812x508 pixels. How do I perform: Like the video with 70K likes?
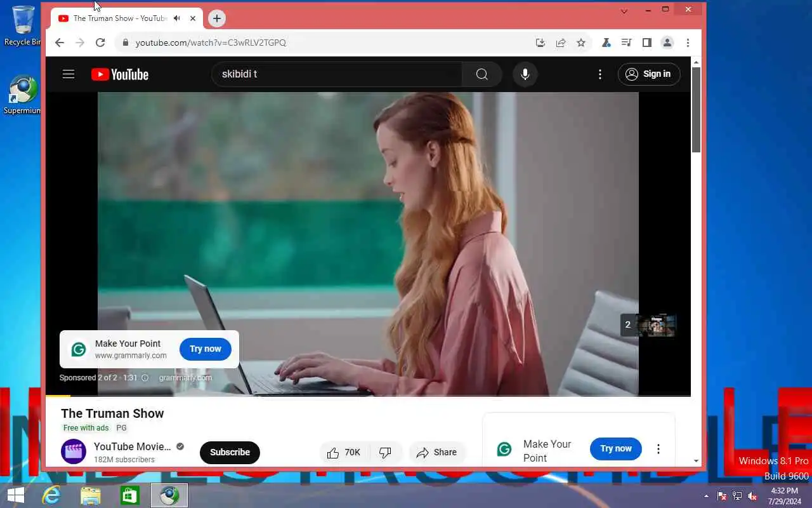point(343,452)
